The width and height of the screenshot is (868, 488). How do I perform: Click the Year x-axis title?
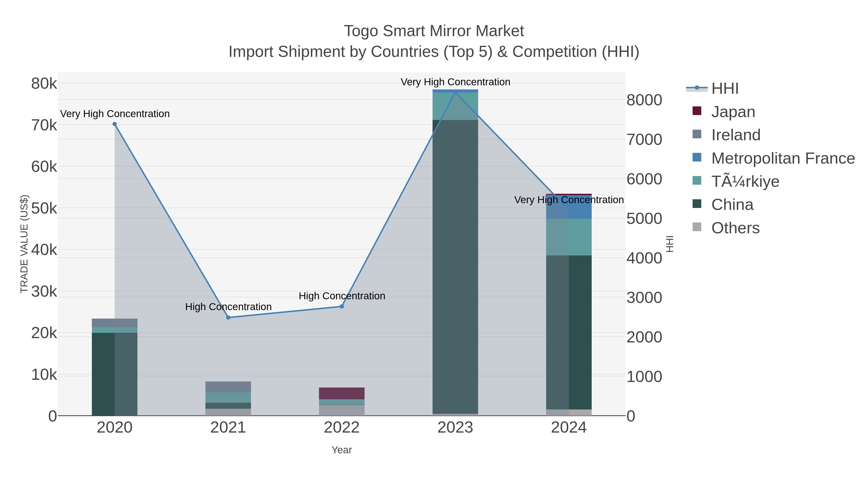click(x=342, y=450)
